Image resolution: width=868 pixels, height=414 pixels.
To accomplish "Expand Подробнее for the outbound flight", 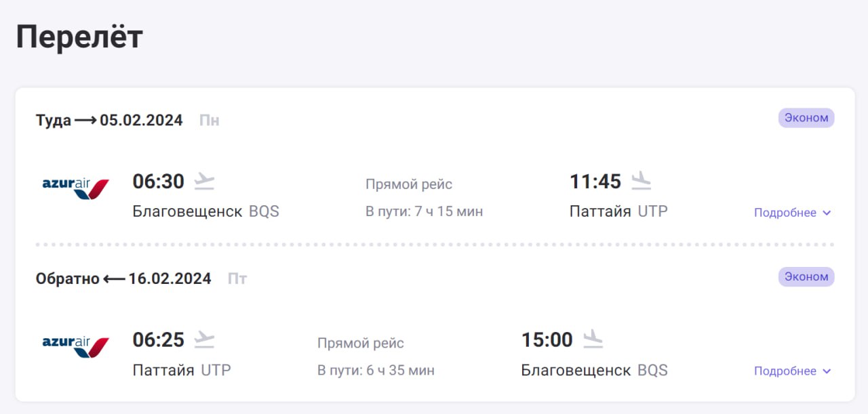I will pyautogui.click(x=785, y=213).
